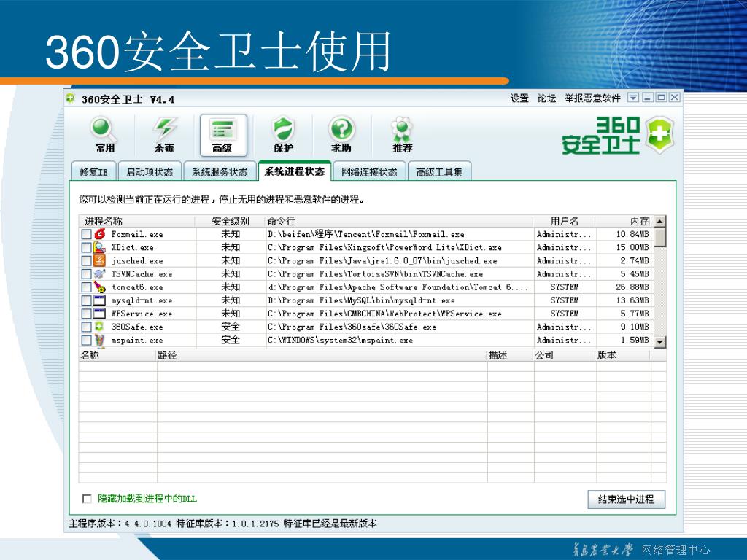Switch to the 网络连接状态 tab
The height and width of the screenshot is (560, 747).
tap(369, 172)
